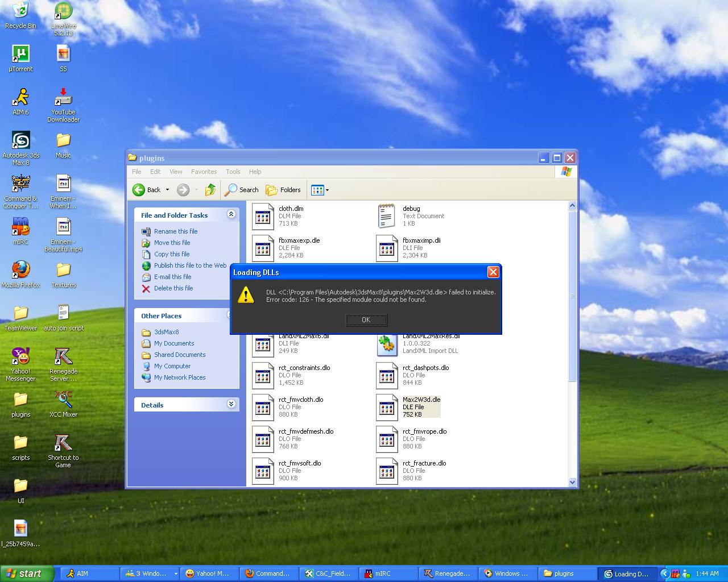Launch the mIRC desktop icon

tap(21, 228)
